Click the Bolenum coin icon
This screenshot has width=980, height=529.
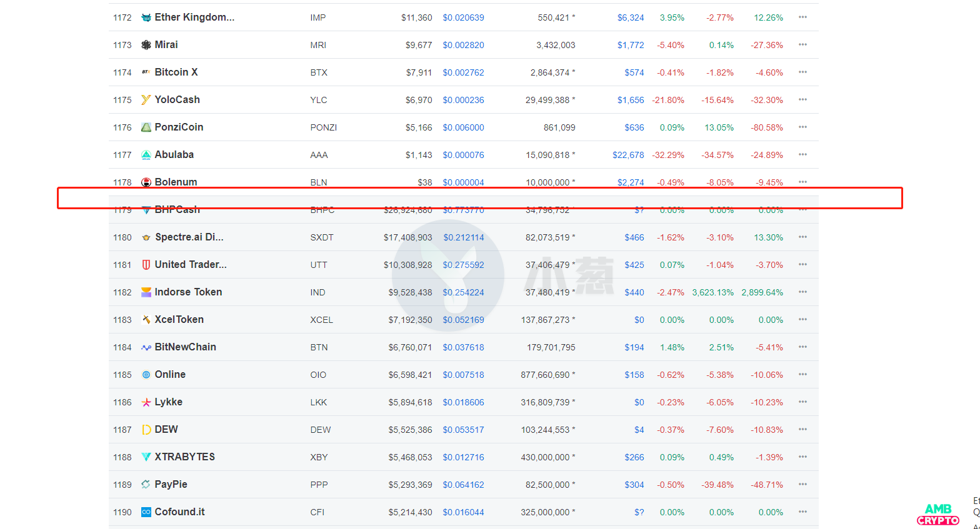tap(146, 182)
